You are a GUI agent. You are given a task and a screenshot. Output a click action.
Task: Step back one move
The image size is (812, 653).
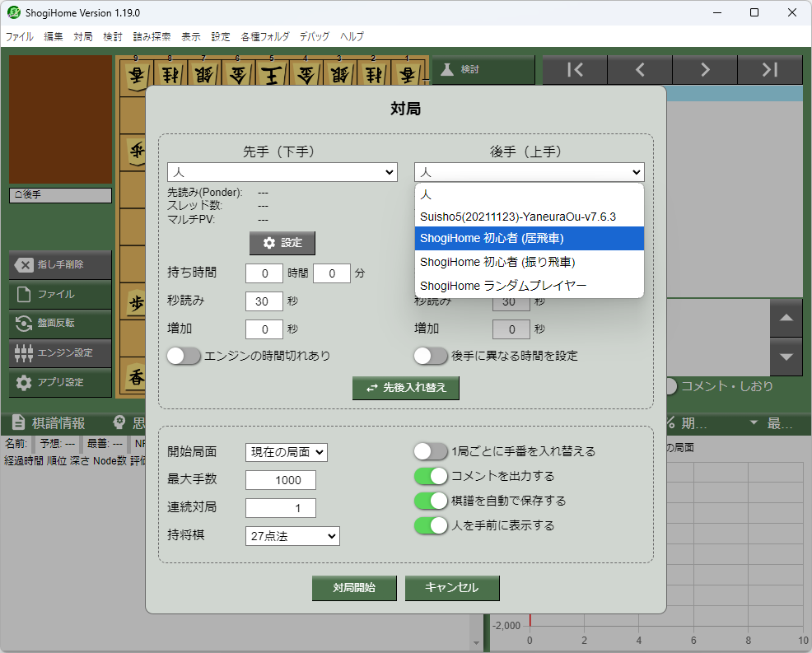[x=640, y=70]
